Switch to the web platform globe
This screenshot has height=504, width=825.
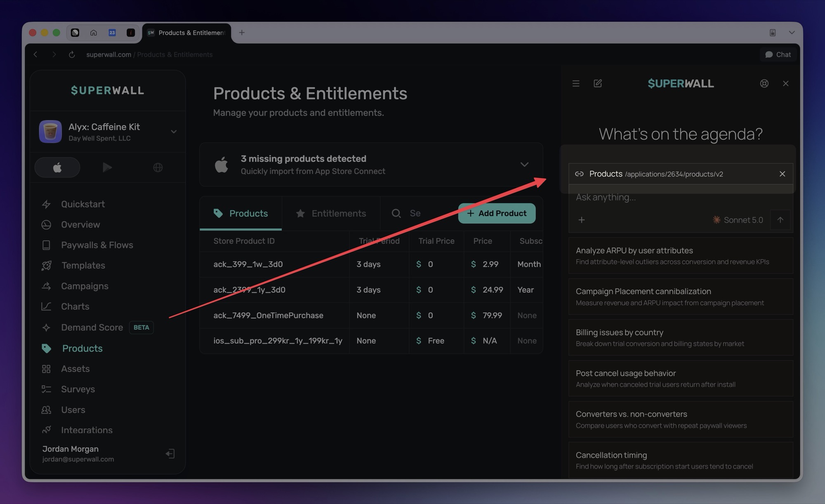(158, 167)
